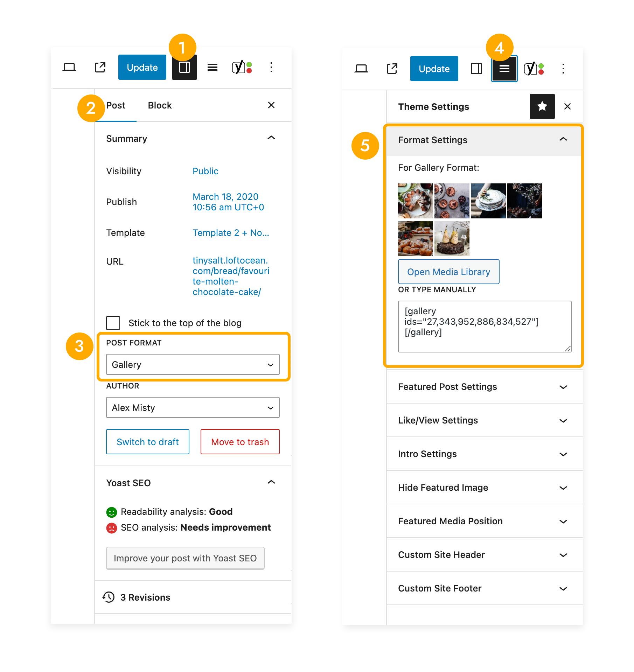
Task: Close the Post and Block sidebar
Action: pos(271,105)
